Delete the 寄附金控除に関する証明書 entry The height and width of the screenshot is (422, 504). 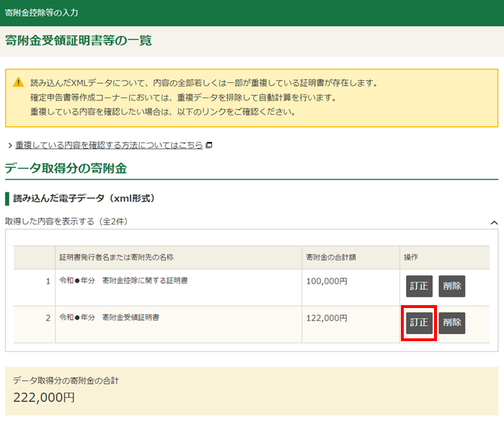451,286
